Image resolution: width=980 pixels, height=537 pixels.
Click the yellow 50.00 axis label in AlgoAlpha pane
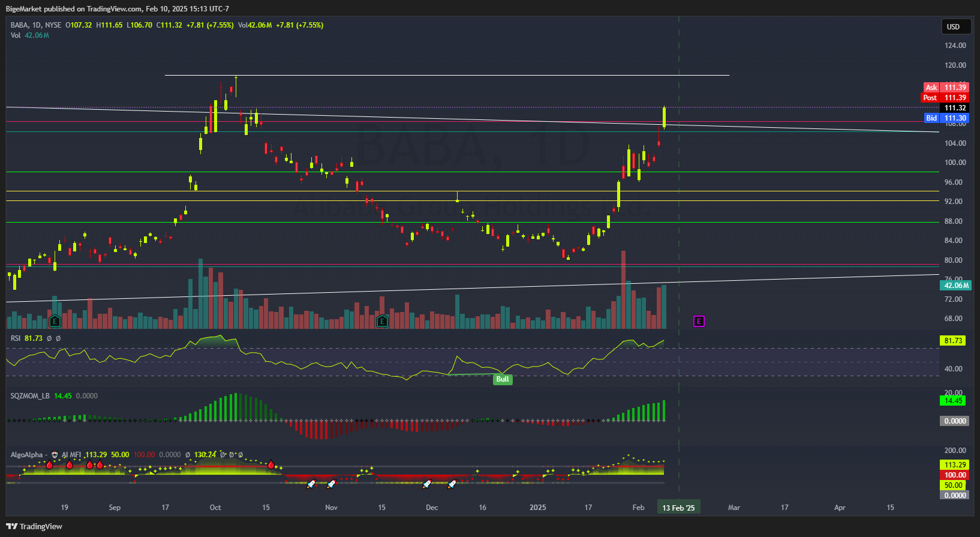pos(954,485)
